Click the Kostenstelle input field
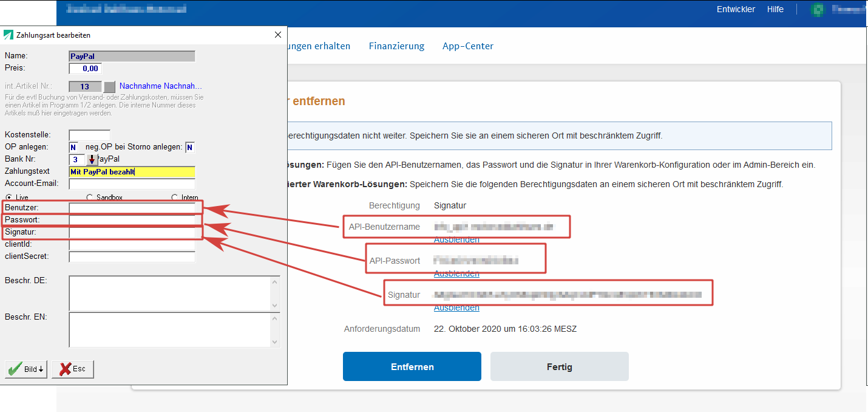868x412 pixels. 90,135
